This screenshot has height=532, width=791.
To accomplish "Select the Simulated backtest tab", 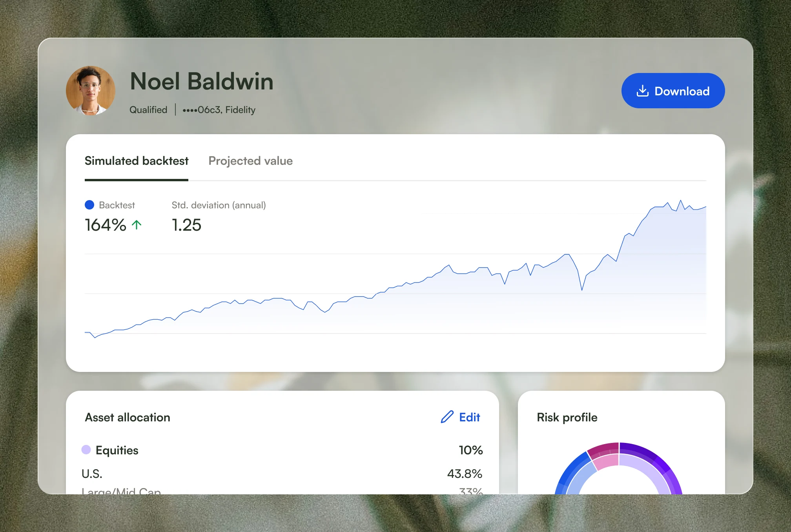I will point(137,161).
